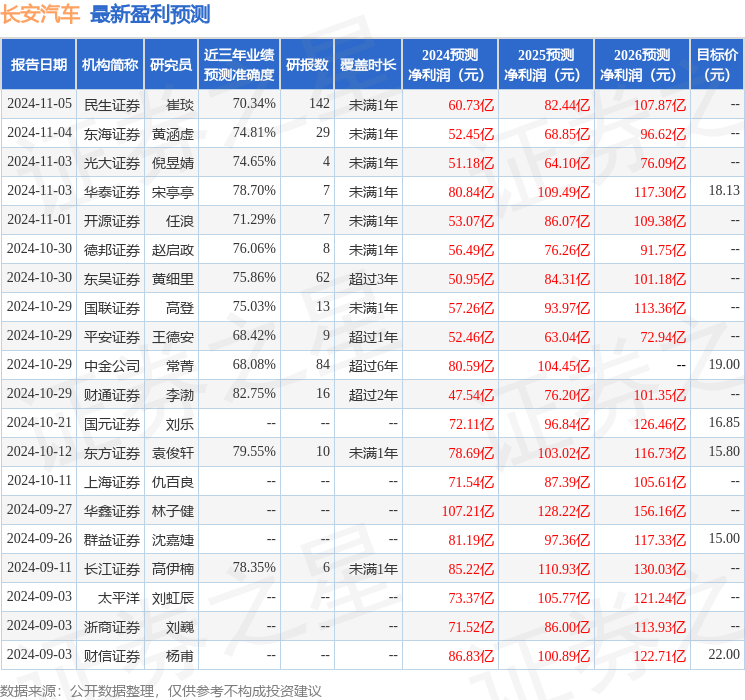Select the 华泰证券 institution cell
The height and width of the screenshot is (700, 745).
[112, 192]
